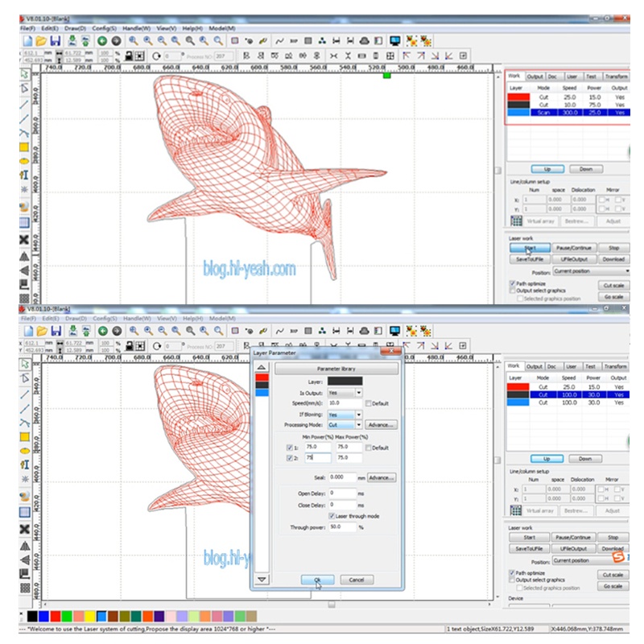644x644 pixels.
Task: Click down triangle below Layer Parameter color list
Action: coord(261,579)
